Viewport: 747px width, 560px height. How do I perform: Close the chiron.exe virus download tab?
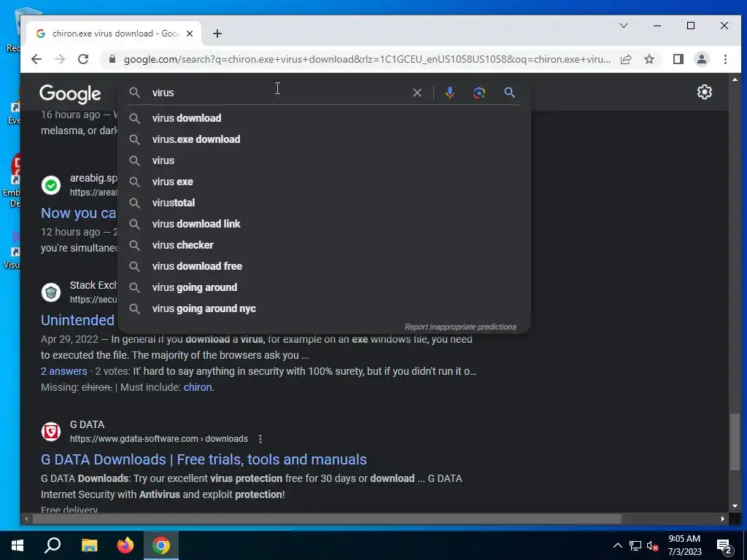tap(190, 34)
